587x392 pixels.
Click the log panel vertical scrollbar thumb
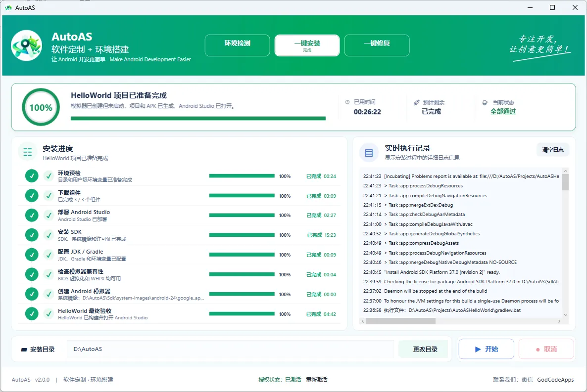[565, 182]
